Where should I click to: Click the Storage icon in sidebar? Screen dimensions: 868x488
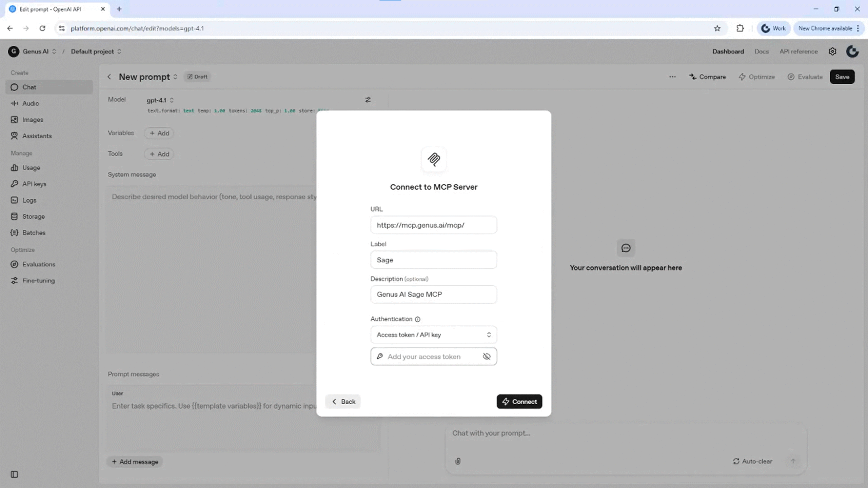[x=14, y=217]
